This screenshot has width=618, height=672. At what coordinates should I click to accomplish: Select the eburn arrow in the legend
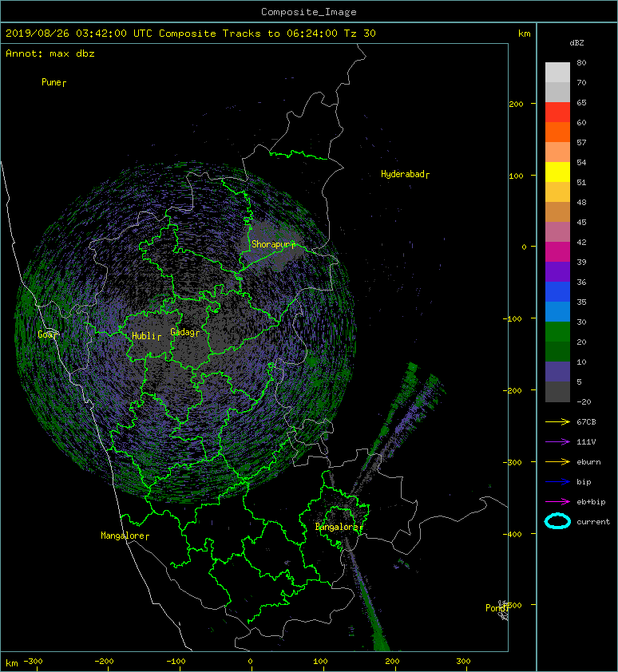[x=557, y=462]
